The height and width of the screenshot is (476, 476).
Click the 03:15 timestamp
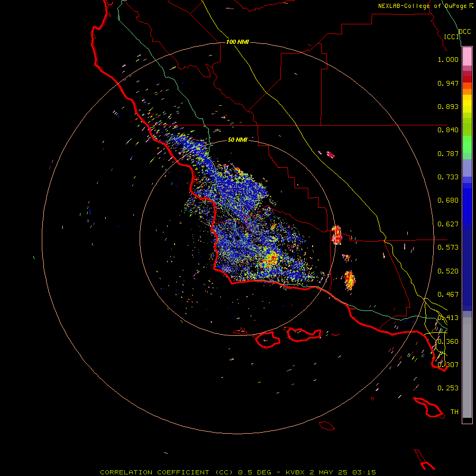[x=364, y=472]
